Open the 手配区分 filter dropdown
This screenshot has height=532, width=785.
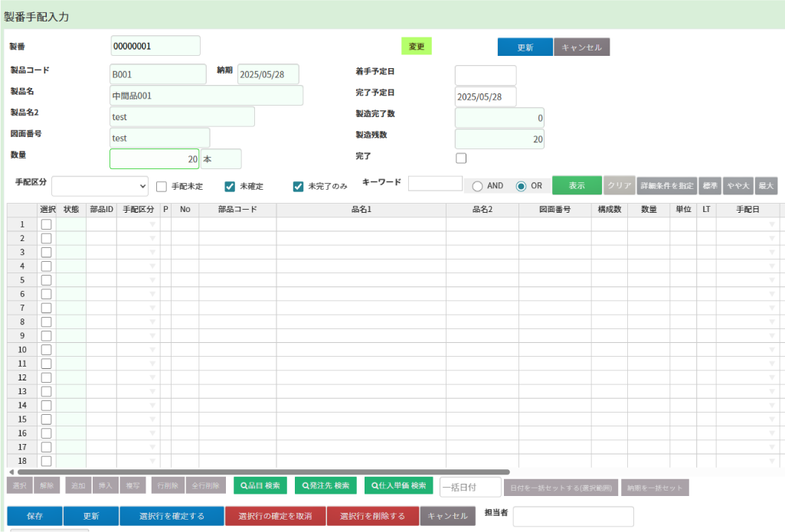[x=100, y=186]
